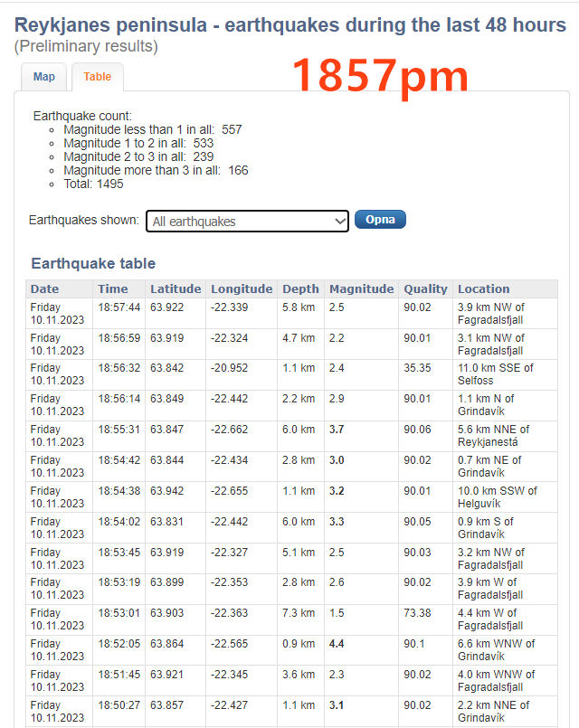Screen dimensions: 579x728
Task: Click the Magnitude column header
Action: click(x=361, y=289)
